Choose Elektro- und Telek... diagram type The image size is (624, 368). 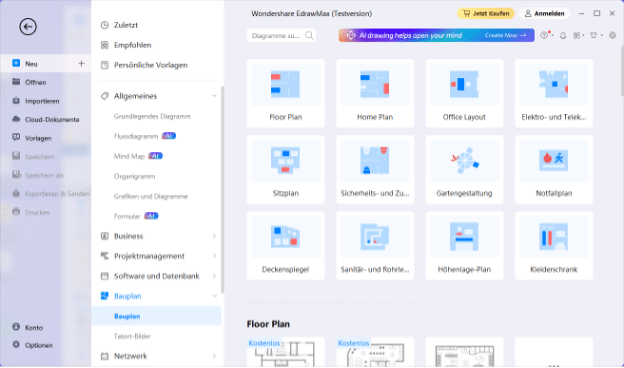(554, 93)
